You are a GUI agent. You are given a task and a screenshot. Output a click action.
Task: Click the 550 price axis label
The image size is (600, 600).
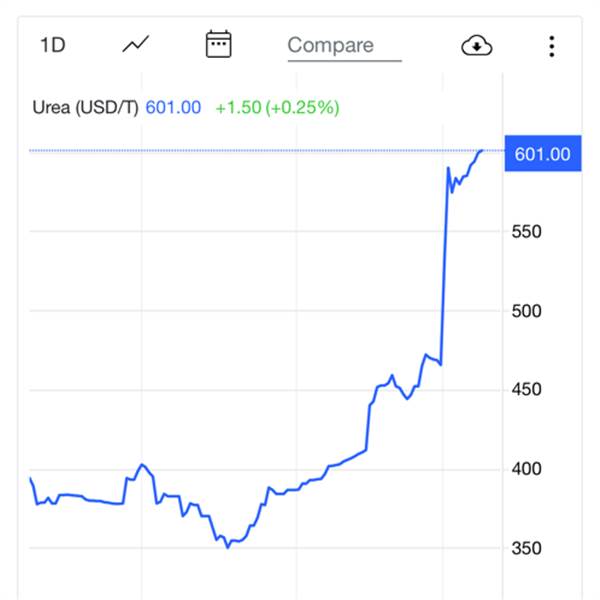coord(527,231)
